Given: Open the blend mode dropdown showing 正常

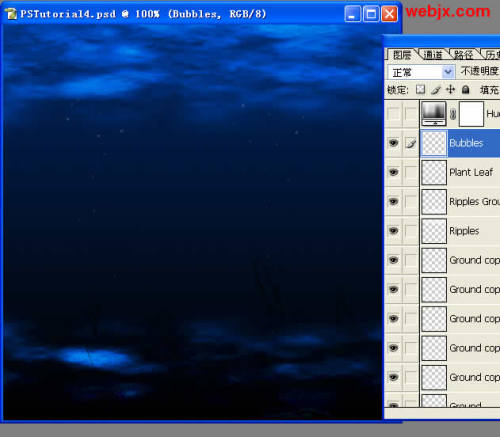Looking at the screenshot, I should pos(421,72).
